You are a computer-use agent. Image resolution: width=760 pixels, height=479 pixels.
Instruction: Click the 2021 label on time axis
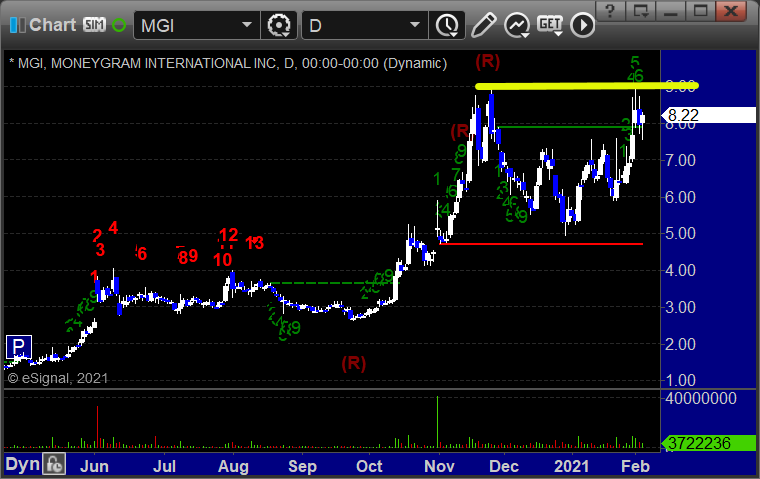point(571,466)
